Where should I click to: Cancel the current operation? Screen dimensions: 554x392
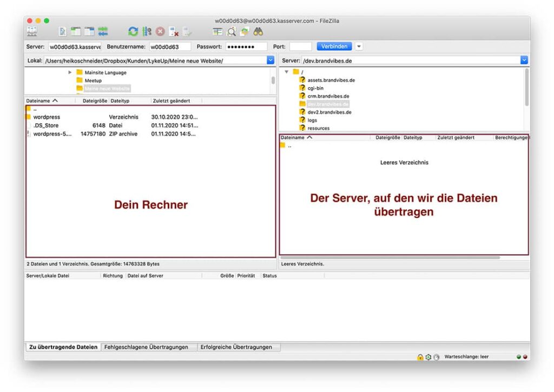(159, 31)
